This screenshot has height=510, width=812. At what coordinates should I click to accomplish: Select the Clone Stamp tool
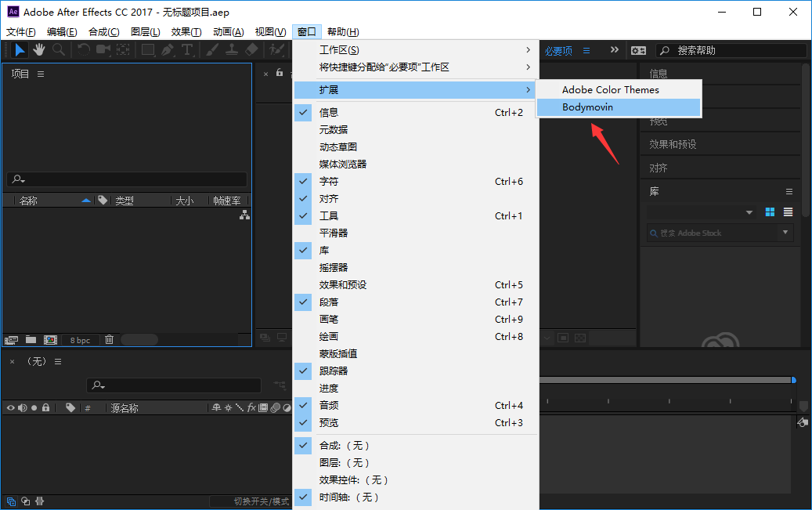[x=232, y=50]
